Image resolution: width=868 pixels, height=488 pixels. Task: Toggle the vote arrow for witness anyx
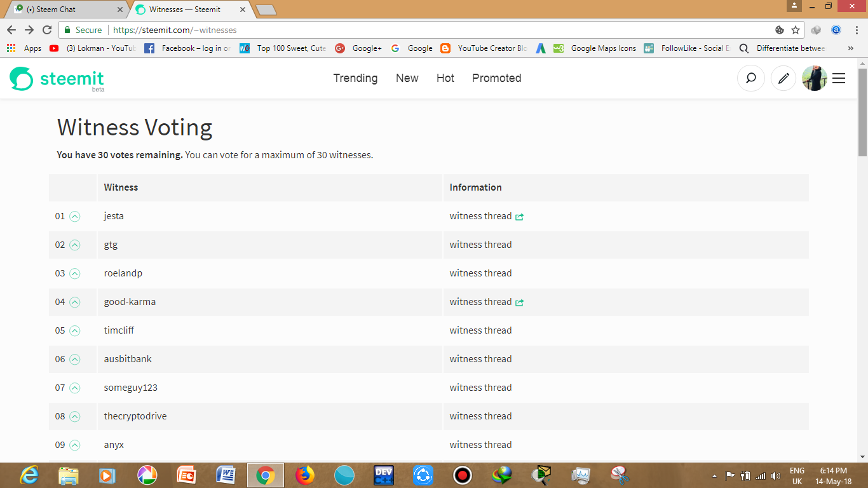pos(74,445)
